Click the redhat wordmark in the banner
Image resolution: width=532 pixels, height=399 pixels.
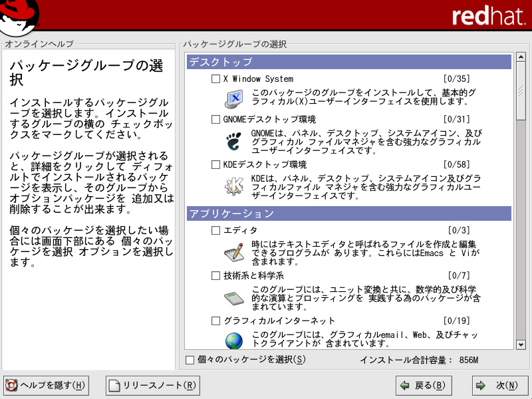(x=489, y=15)
